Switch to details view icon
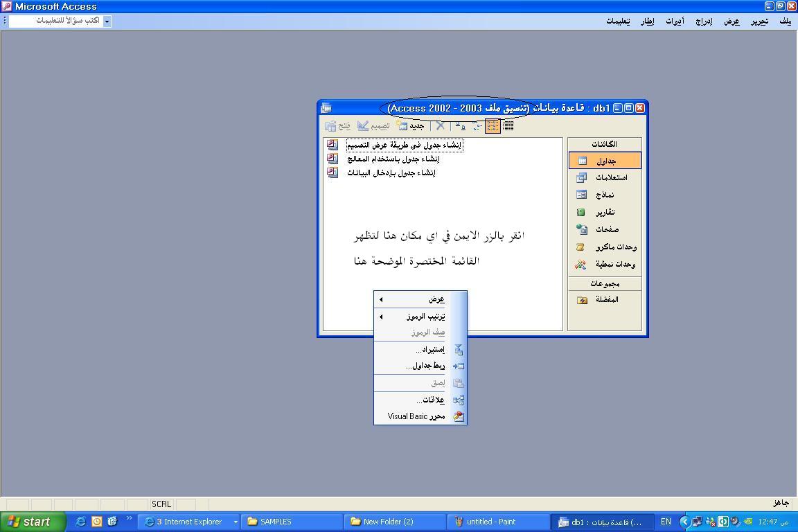 508,126
